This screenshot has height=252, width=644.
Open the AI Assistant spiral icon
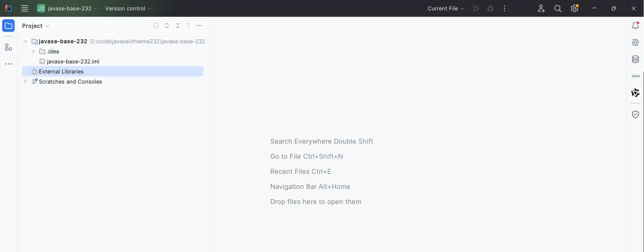[x=635, y=43]
